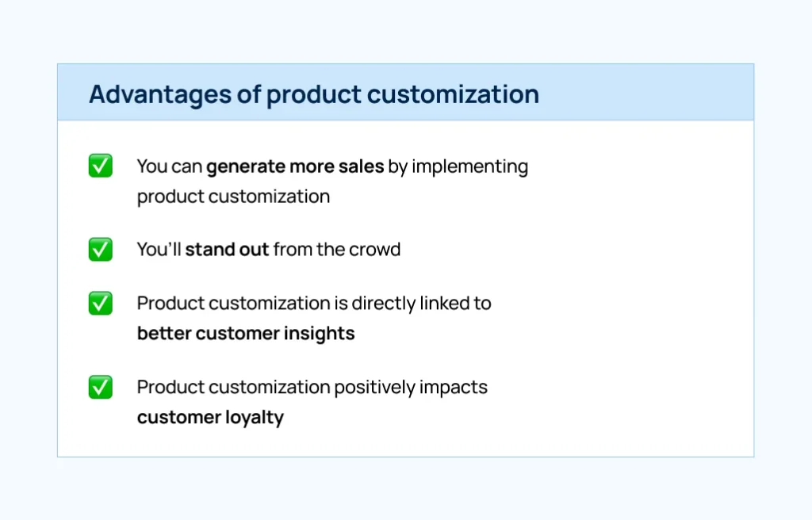
Task: Click the heading Advantages of product customization
Action: (x=314, y=94)
